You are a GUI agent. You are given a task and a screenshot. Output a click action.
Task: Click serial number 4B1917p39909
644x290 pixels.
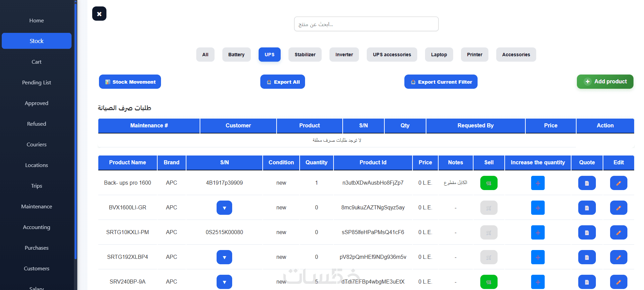coord(224,183)
